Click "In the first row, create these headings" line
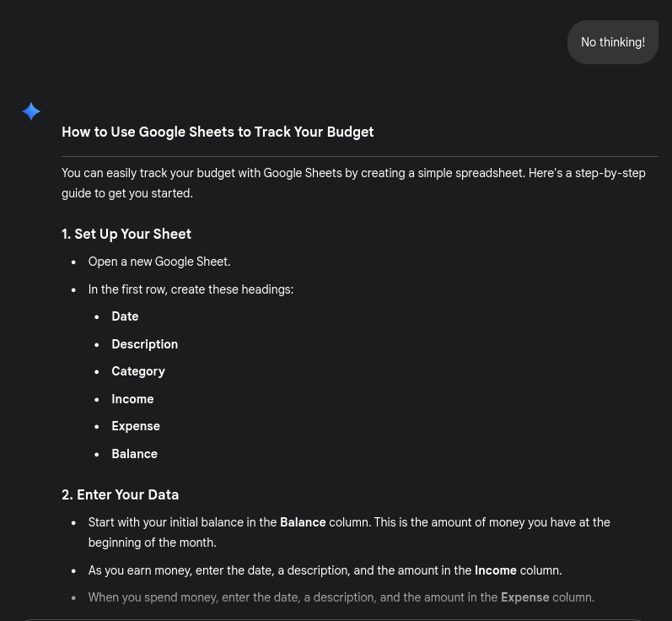The height and width of the screenshot is (621, 672). coord(191,289)
